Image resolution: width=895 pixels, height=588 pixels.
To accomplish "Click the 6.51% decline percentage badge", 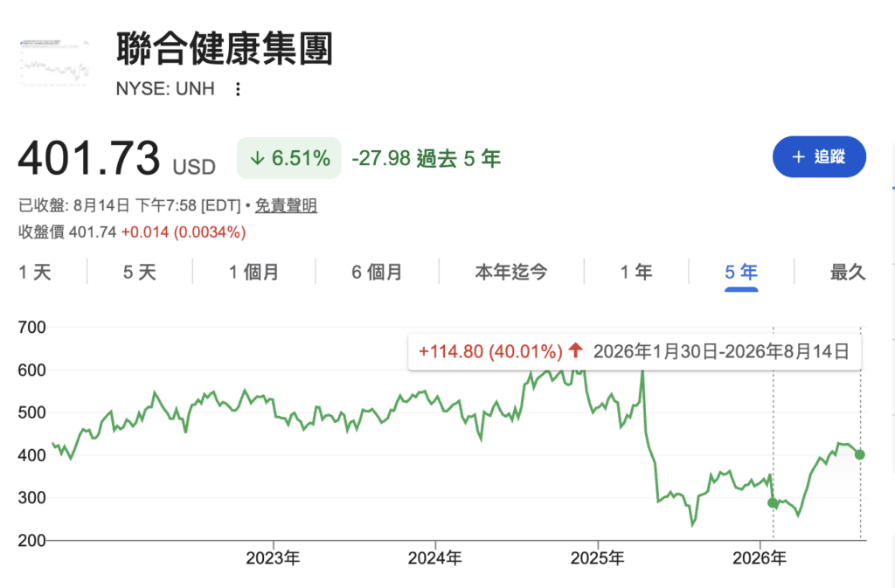I will [x=289, y=158].
